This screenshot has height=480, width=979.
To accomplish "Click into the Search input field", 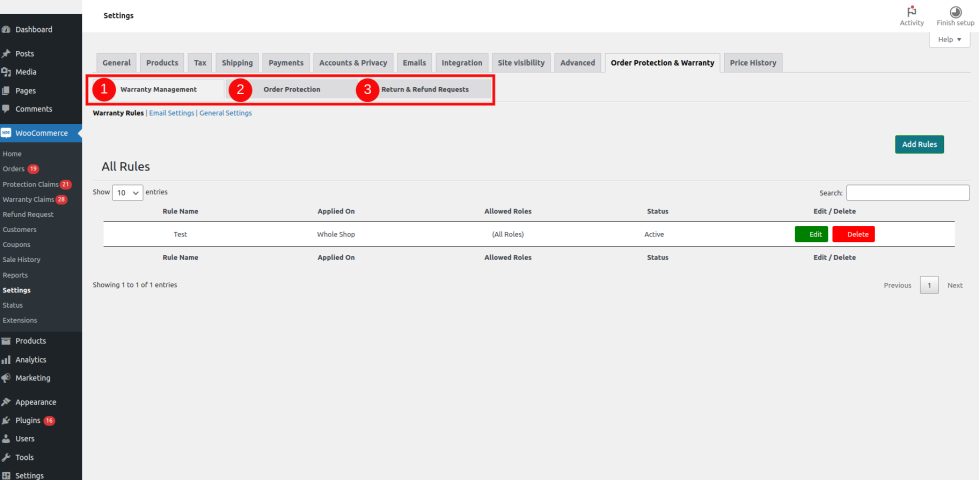I will [907, 192].
